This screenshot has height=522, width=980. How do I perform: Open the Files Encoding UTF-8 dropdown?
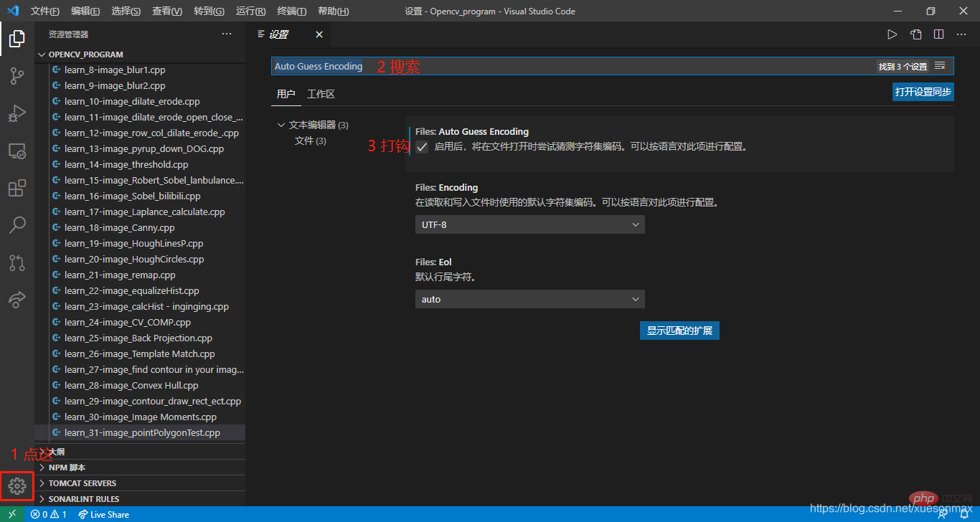[529, 225]
